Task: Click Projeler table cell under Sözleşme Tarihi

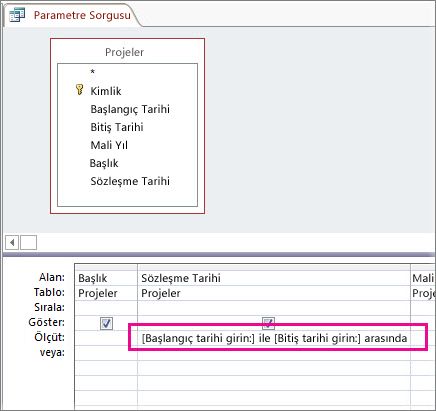Action: coord(274,293)
